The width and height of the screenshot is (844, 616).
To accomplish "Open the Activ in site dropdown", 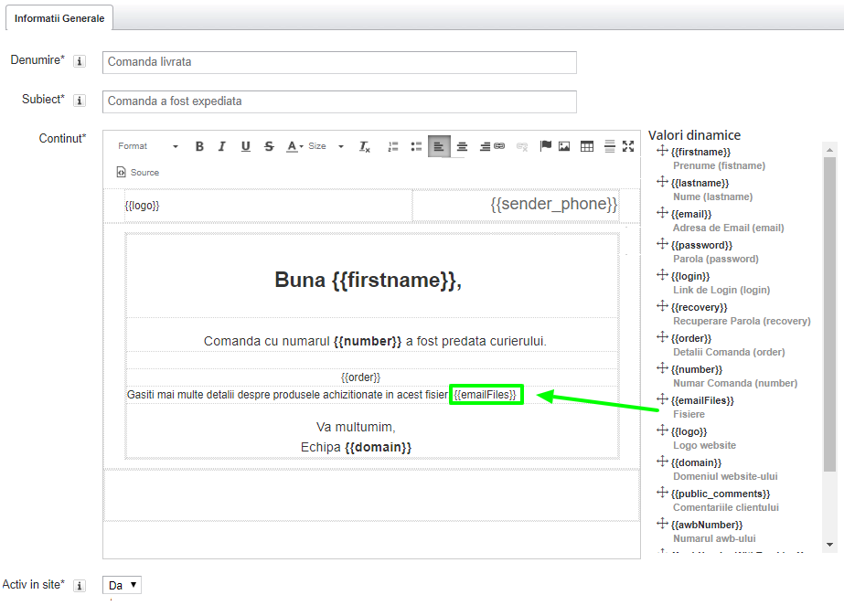I will pyautogui.click(x=123, y=585).
